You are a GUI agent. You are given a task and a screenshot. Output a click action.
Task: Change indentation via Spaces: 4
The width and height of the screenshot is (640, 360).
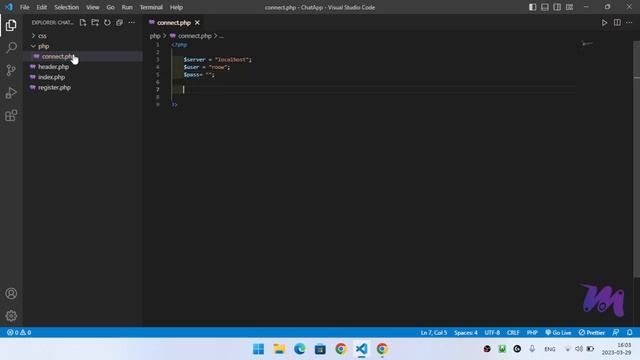click(x=466, y=333)
